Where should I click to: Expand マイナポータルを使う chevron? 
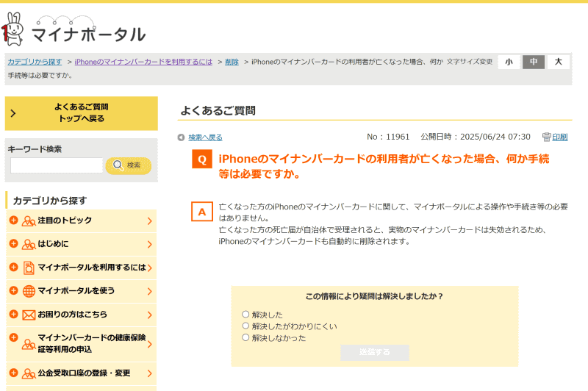coord(150,291)
